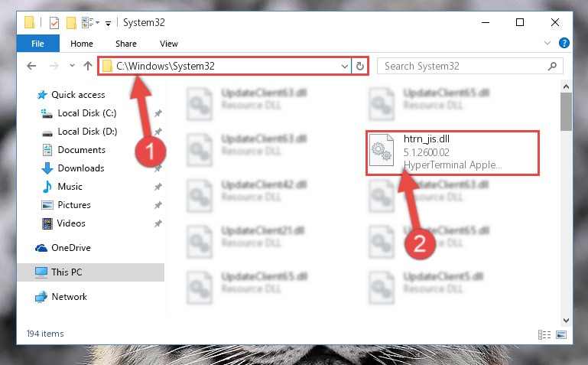Refresh the System32 folder view
588x365 pixels.
(x=360, y=66)
